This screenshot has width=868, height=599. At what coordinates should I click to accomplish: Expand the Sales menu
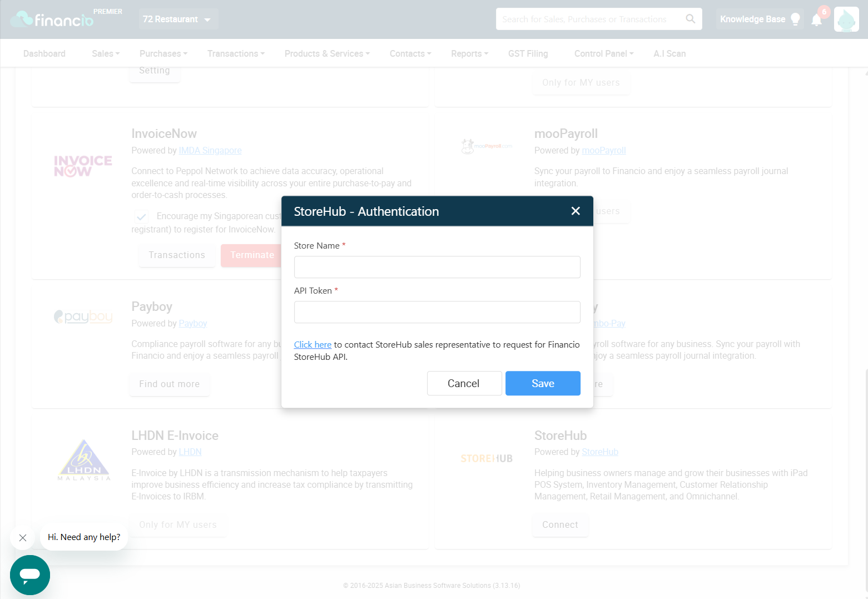106,53
